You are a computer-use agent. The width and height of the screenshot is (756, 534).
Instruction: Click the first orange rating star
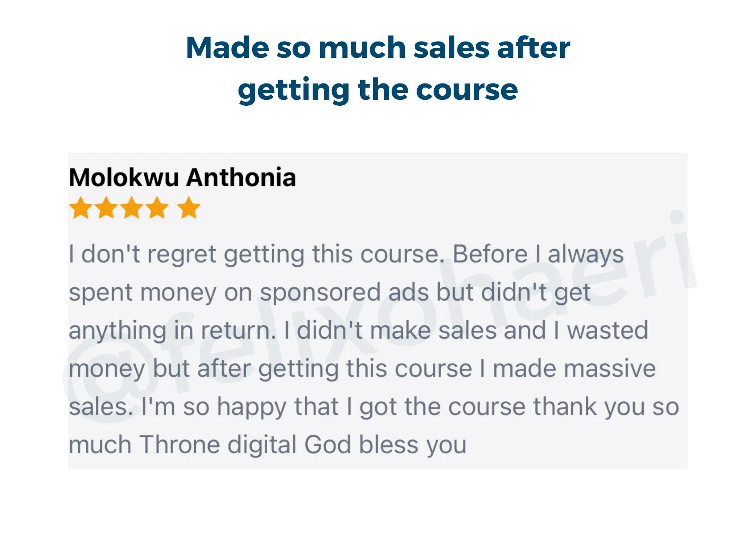(x=81, y=207)
